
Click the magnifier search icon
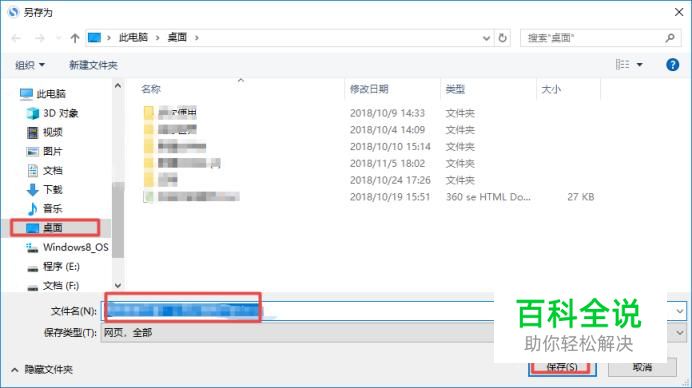[x=670, y=38]
